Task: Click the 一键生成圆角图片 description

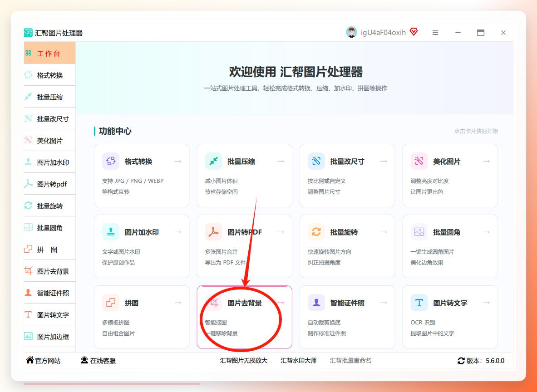Action: [x=432, y=252]
